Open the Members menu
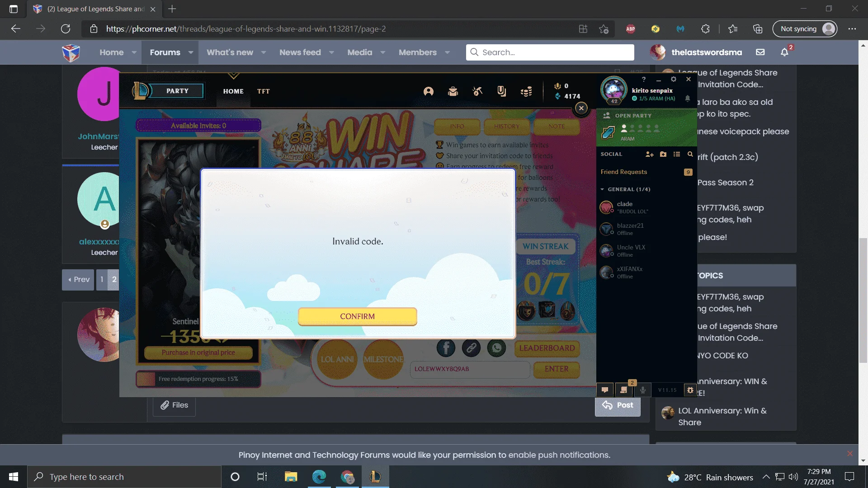868x488 pixels. [418, 52]
